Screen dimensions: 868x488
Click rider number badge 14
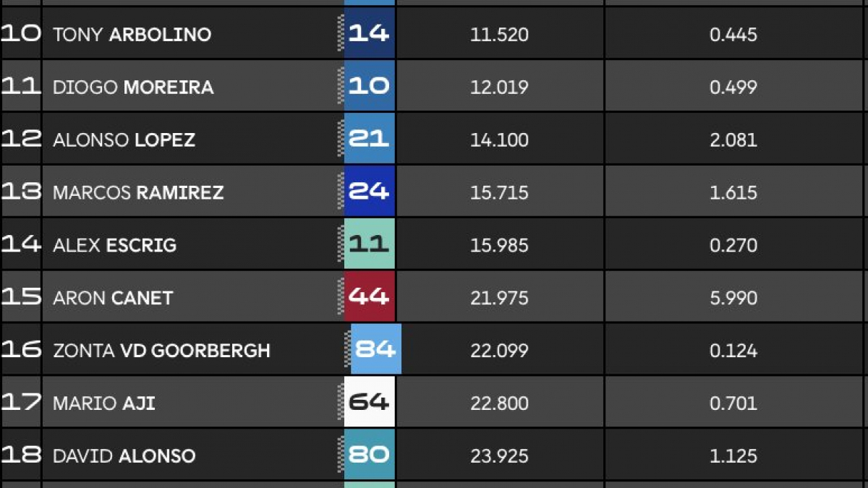click(369, 33)
